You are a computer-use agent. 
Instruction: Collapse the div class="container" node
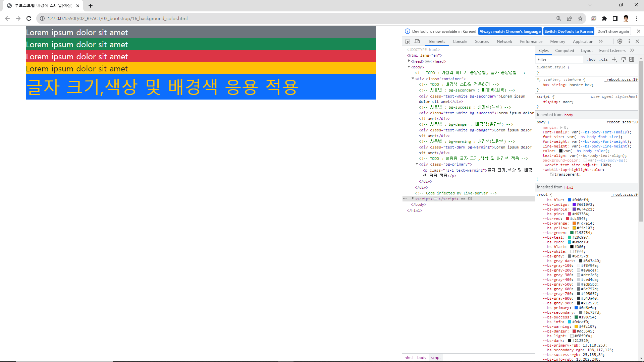[413, 78]
